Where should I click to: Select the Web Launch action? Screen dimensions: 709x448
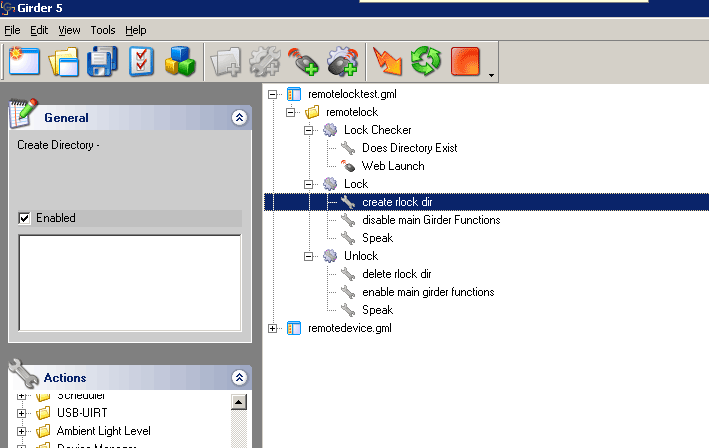(392, 166)
